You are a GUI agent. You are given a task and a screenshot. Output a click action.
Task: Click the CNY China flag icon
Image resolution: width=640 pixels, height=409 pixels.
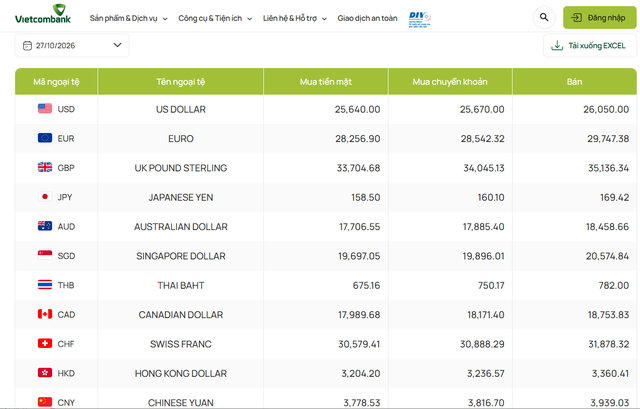(45, 402)
